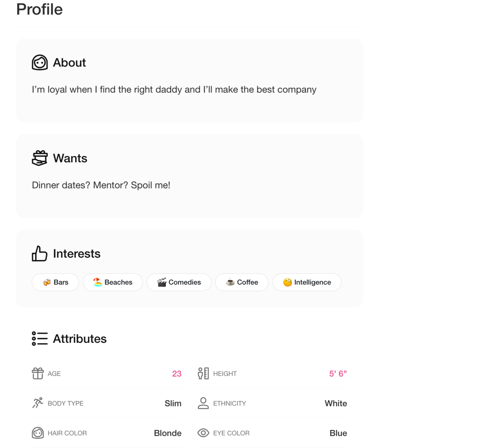Click the pink age value 23

177,373
